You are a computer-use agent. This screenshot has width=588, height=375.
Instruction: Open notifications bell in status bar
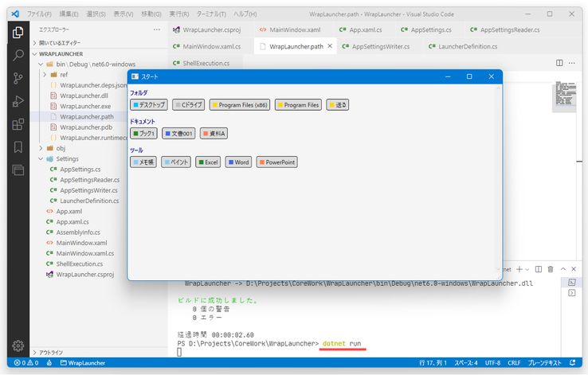572,362
